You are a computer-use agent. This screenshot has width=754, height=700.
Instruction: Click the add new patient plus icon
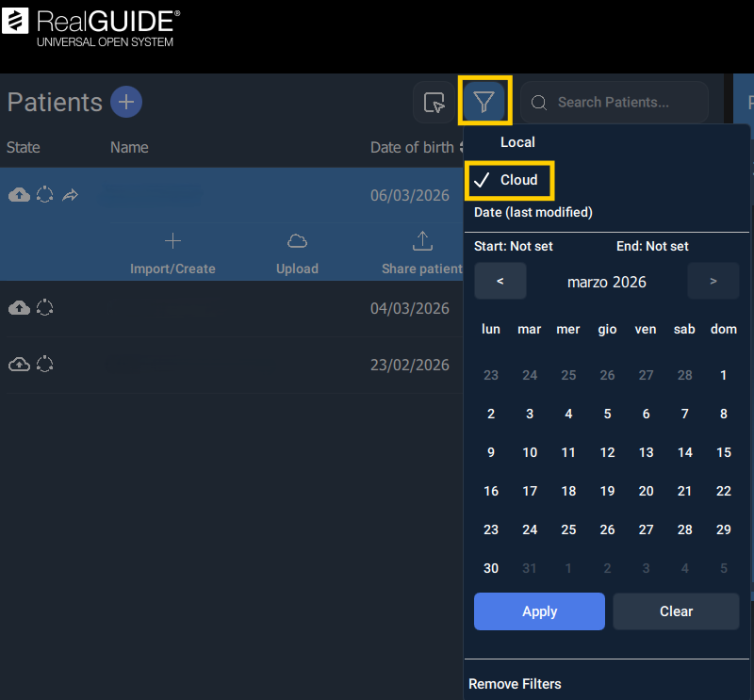tap(126, 102)
